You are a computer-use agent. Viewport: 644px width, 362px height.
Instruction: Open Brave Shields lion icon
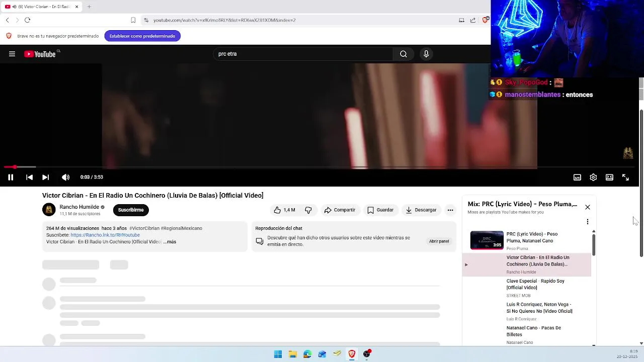[486, 20]
